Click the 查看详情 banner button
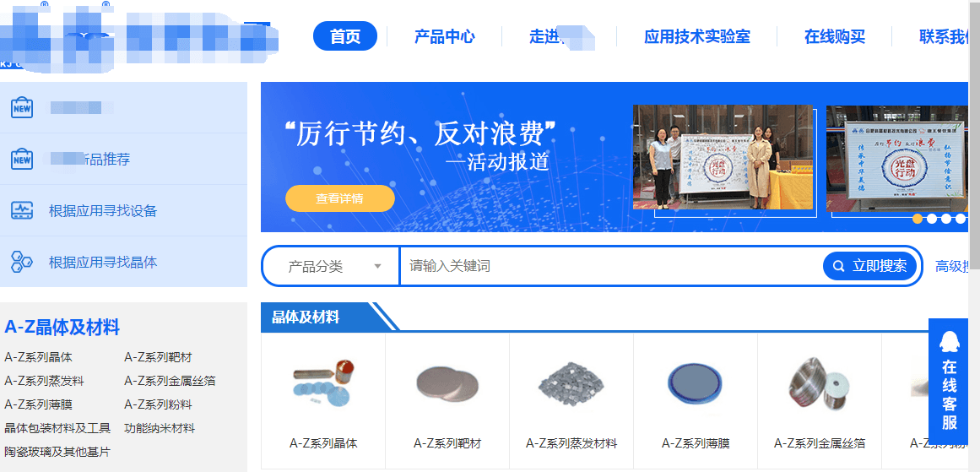The image size is (980, 472). click(340, 198)
